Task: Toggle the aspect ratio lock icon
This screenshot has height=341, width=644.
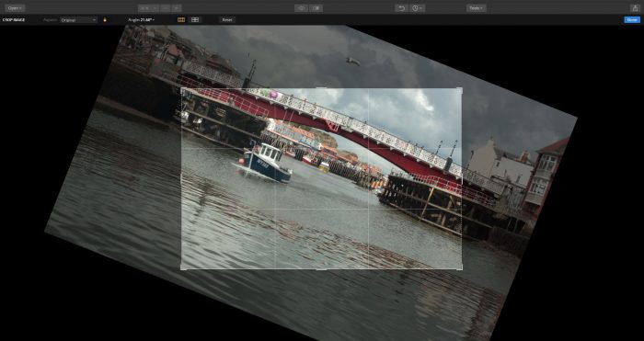Action: point(105,19)
